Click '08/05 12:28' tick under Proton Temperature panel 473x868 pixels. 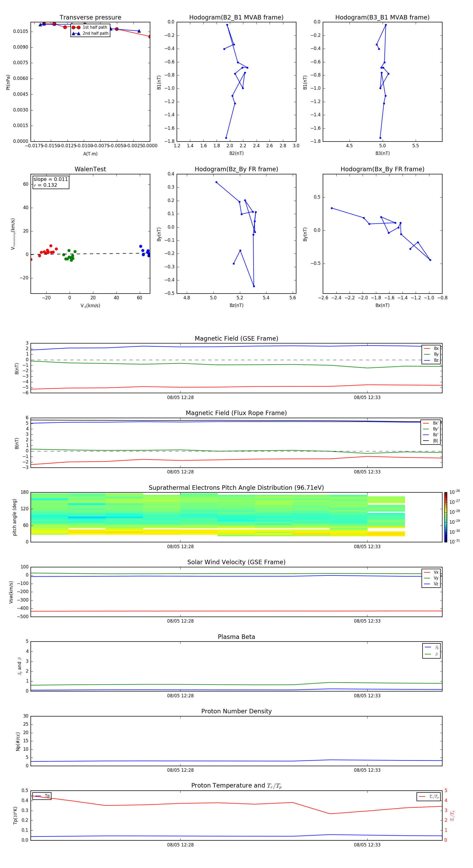(181, 845)
